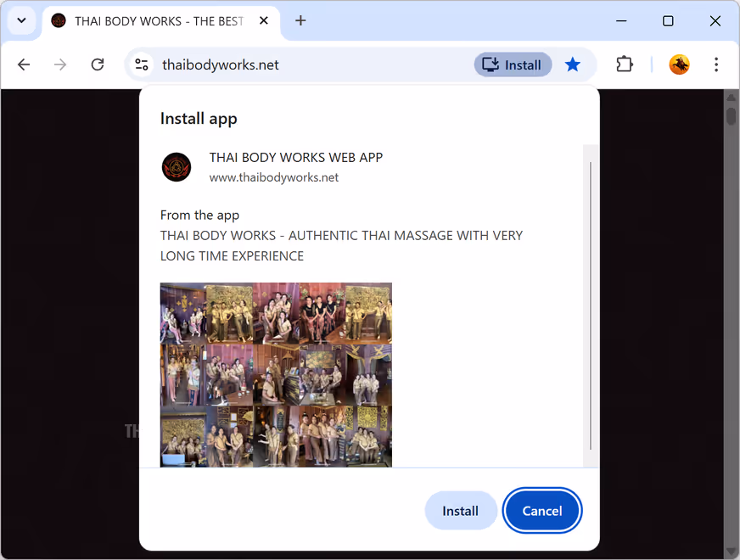The height and width of the screenshot is (560, 740).
Task: Close the THAI BODY WORKS tab
Action: (264, 20)
